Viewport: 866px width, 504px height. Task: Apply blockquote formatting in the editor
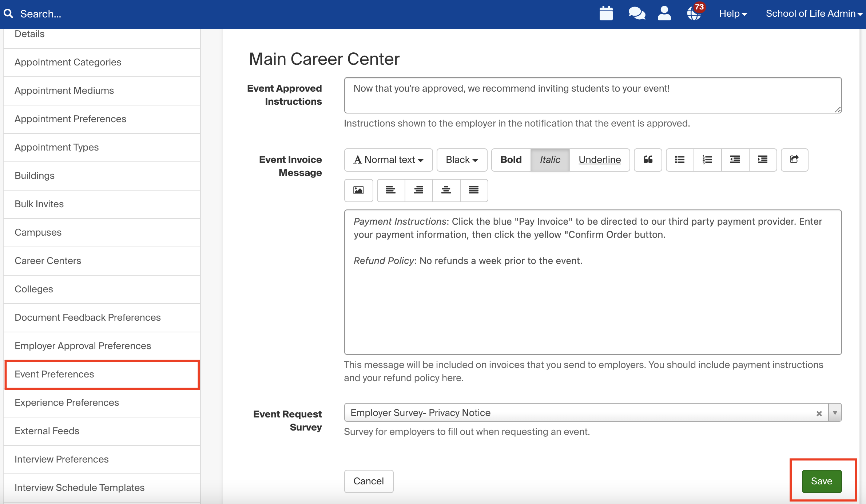point(648,160)
